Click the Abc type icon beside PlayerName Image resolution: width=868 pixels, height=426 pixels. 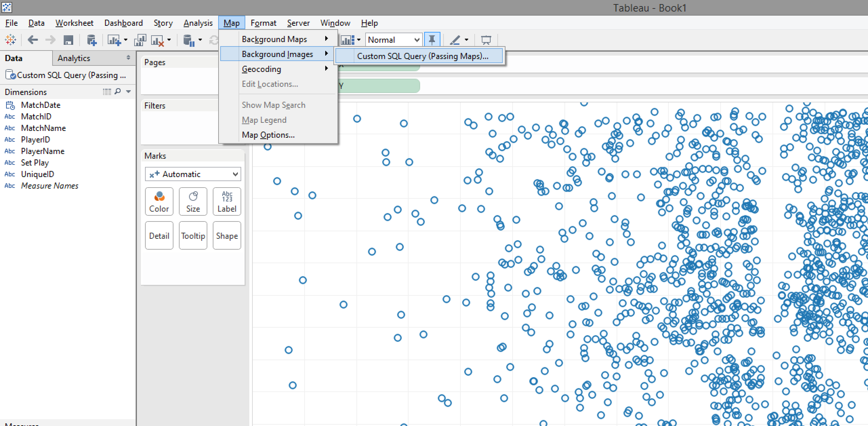(x=10, y=151)
